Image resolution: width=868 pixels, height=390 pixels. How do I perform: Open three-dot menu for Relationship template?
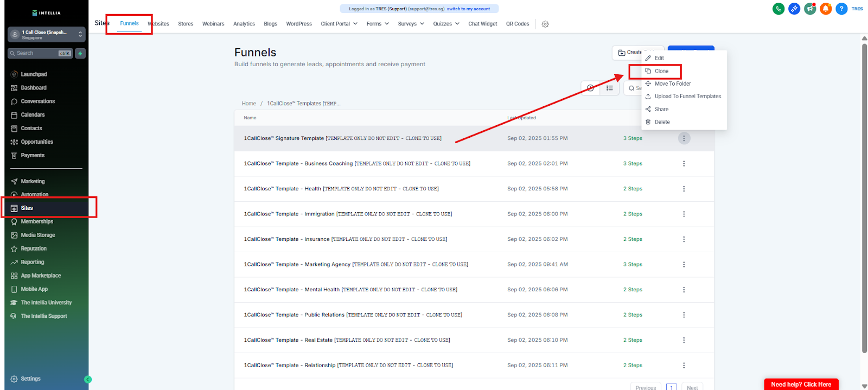(684, 365)
